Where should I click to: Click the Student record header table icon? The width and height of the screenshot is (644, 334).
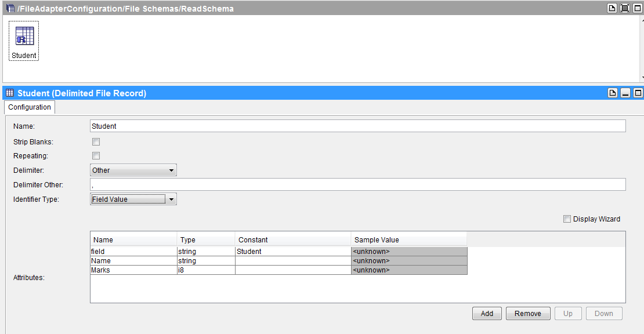10,93
